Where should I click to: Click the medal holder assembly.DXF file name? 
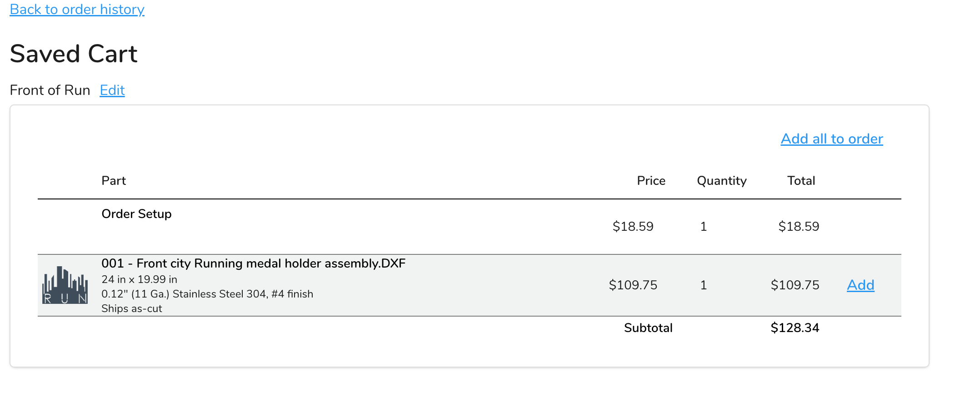(254, 263)
